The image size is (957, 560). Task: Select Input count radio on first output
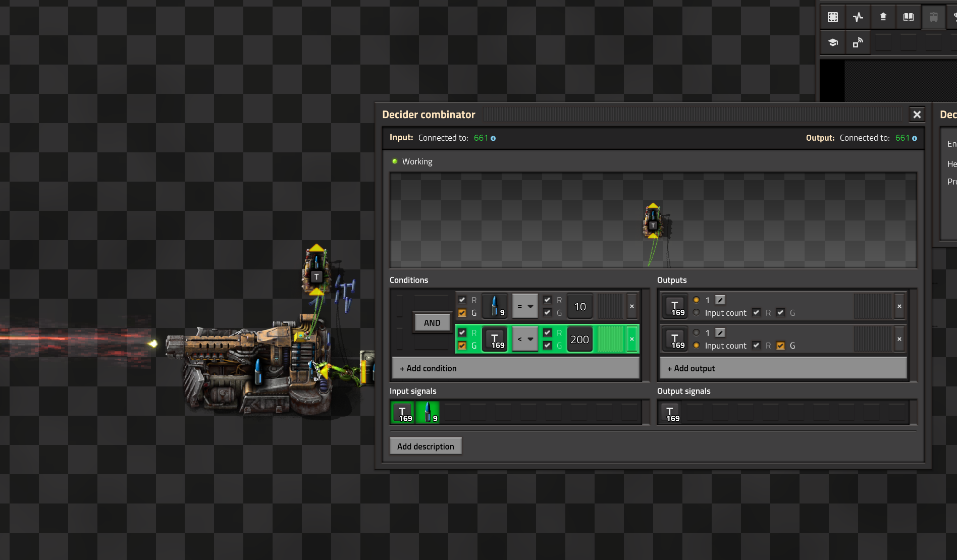pos(697,313)
